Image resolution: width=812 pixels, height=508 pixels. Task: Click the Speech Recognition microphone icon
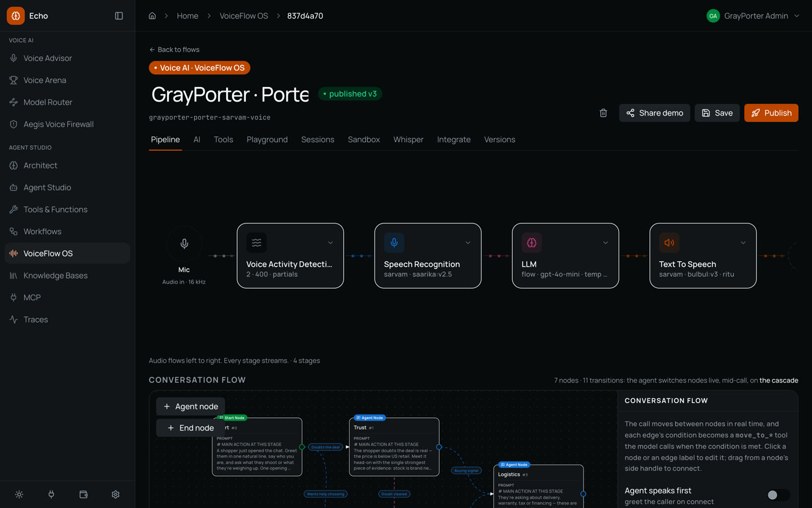394,243
